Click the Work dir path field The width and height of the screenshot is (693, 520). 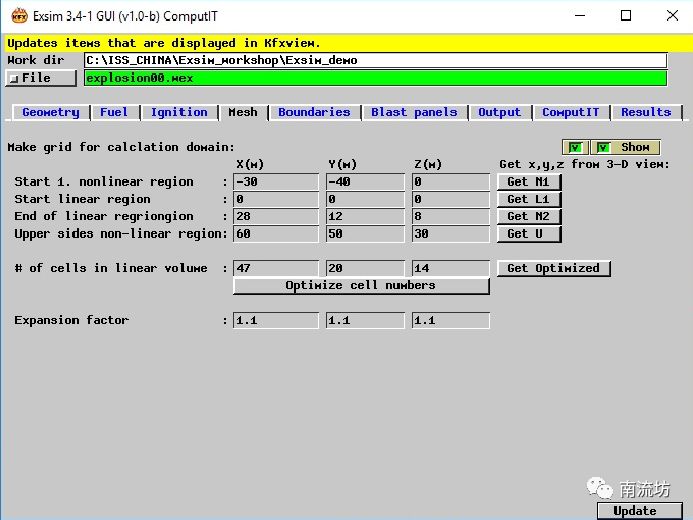[375, 60]
